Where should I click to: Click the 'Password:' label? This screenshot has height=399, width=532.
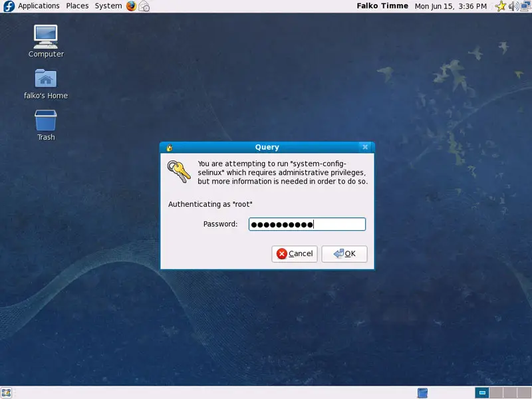221,224
